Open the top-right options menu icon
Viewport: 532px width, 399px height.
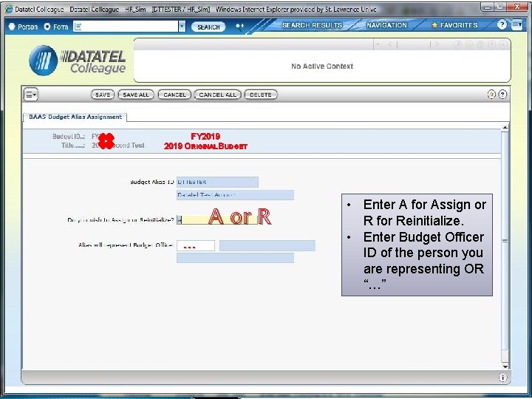pos(516,25)
